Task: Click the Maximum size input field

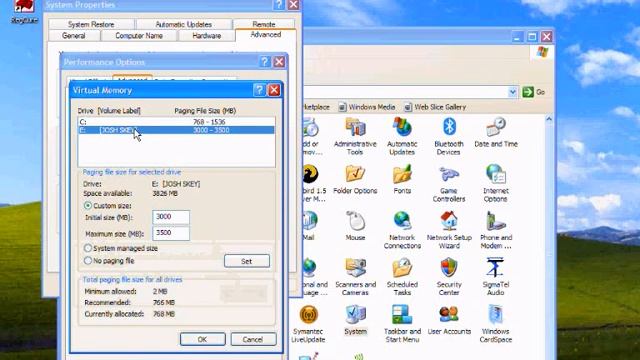Action: (171, 233)
